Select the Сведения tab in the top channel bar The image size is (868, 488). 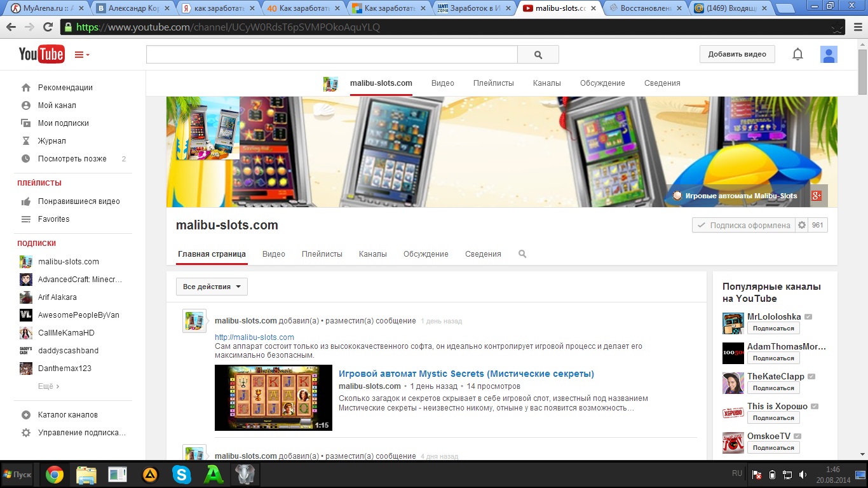(662, 83)
